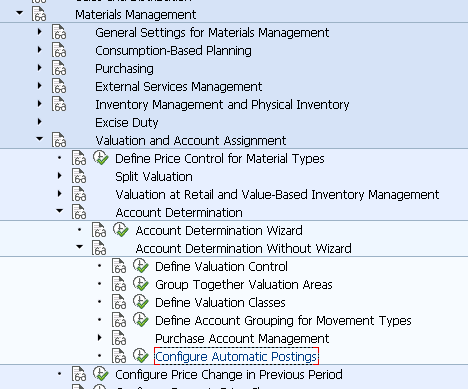Open the documentation icon for Split Valuation
468x389 pixels.
(x=79, y=176)
